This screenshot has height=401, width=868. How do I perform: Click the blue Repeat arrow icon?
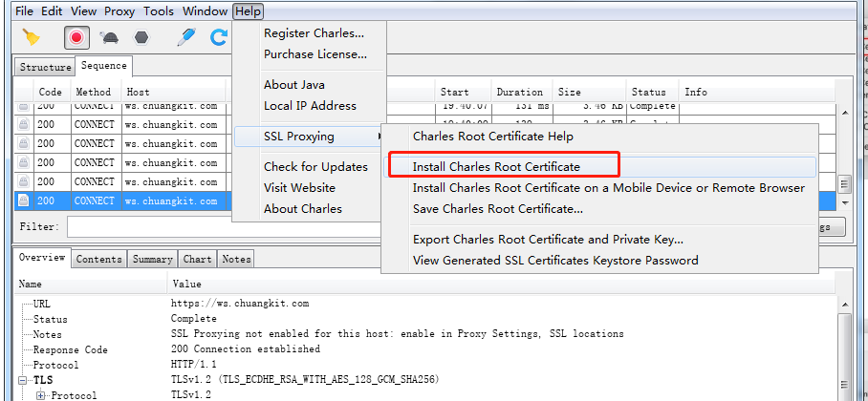(x=219, y=37)
